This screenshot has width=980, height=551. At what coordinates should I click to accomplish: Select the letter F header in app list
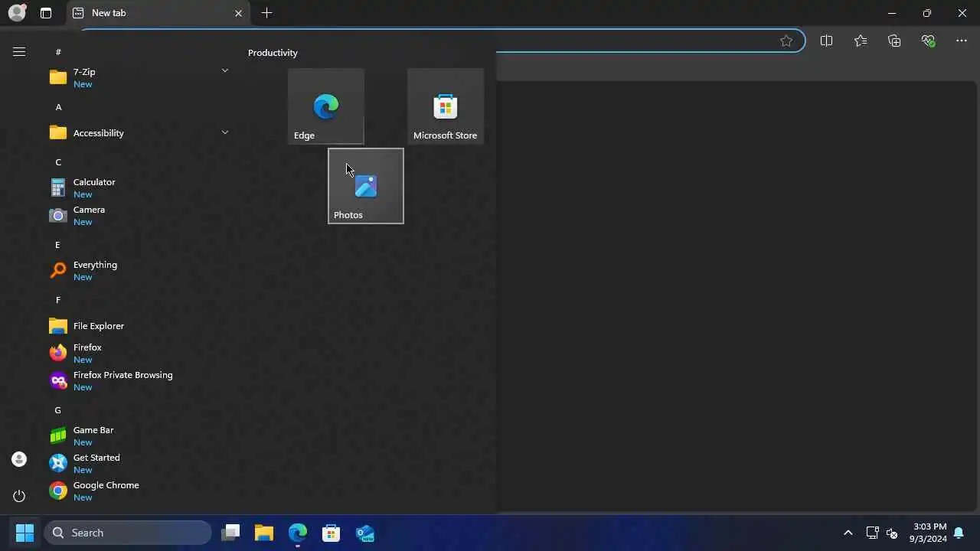click(57, 300)
